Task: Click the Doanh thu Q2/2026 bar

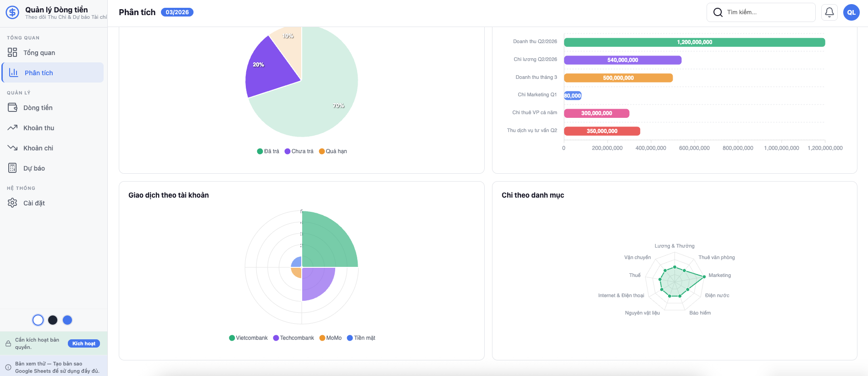Action: click(x=694, y=42)
